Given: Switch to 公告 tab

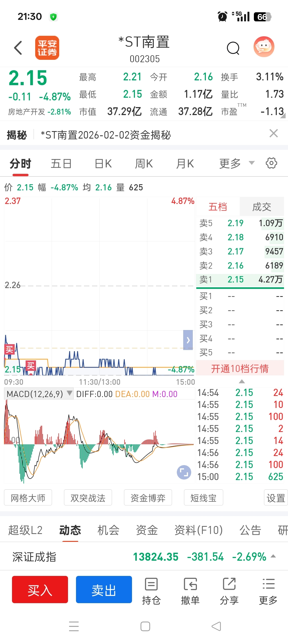Looking at the screenshot, I should click(x=250, y=530).
